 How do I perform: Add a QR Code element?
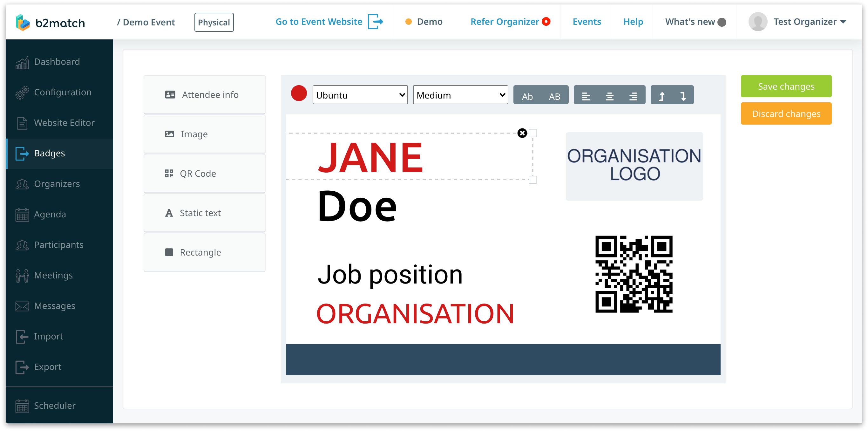(x=205, y=174)
